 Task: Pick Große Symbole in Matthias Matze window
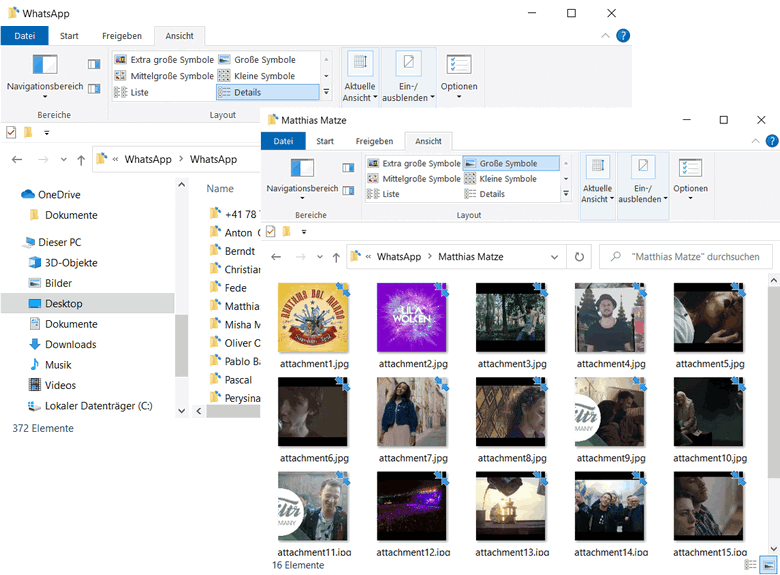click(x=511, y=164)
